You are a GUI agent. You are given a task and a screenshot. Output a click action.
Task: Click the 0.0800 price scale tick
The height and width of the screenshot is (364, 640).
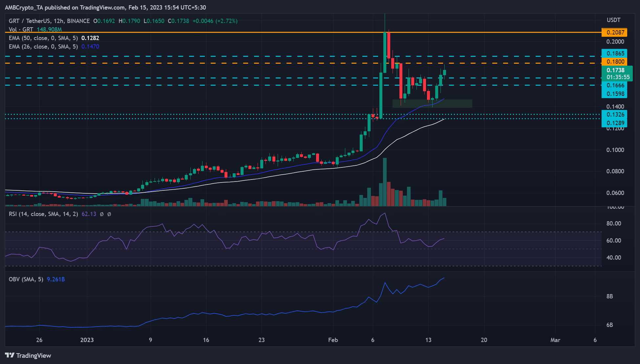pos(615,171)
